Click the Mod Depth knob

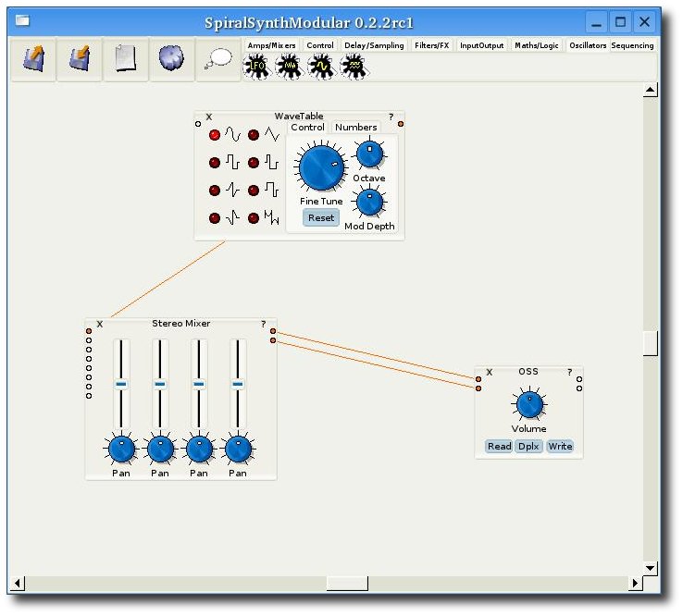(x=370, y=202)
